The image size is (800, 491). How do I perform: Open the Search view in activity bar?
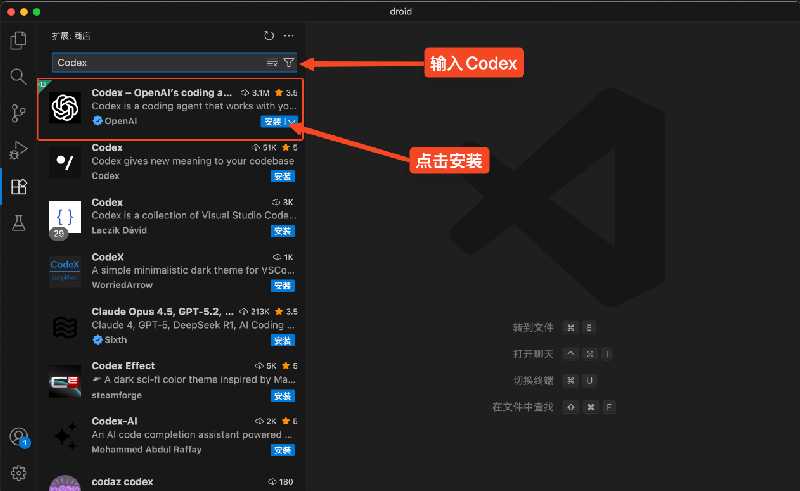pyautogui.click(x=18, y=77)
